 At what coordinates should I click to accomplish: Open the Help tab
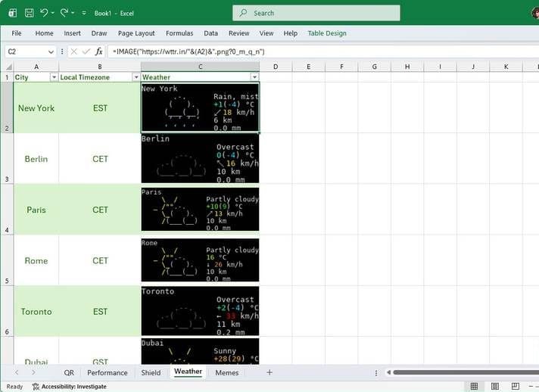tap(291, 33)
